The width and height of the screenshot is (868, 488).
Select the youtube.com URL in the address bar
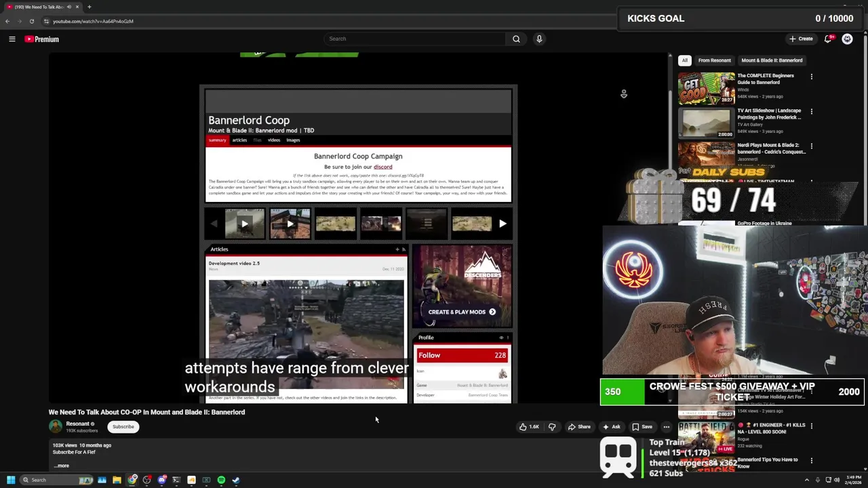93,21
